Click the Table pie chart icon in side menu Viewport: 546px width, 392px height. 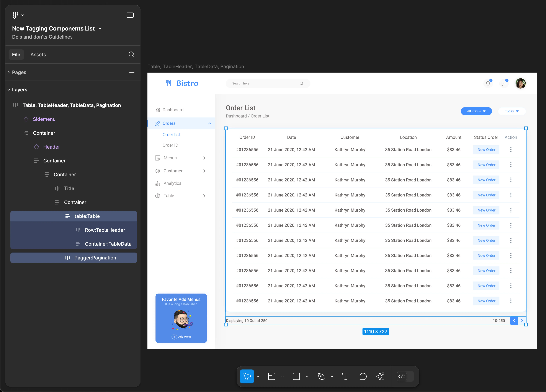(158, 196)
